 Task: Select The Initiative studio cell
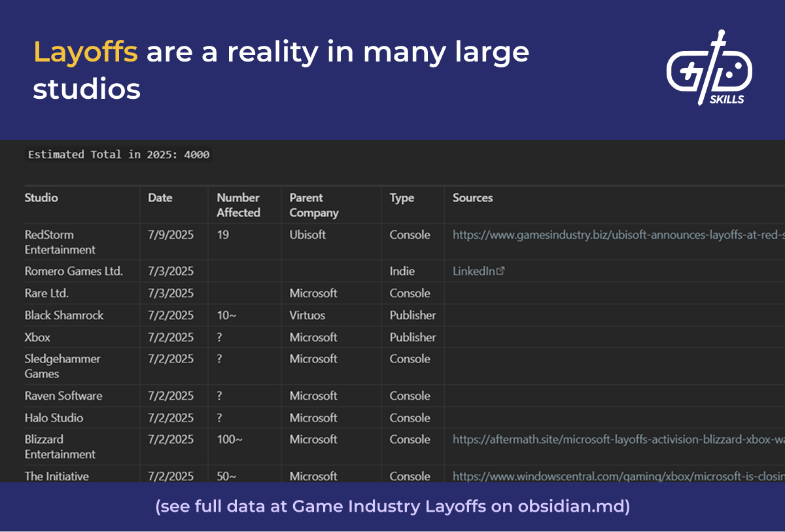pyautogui.click(x=56, y=476)
